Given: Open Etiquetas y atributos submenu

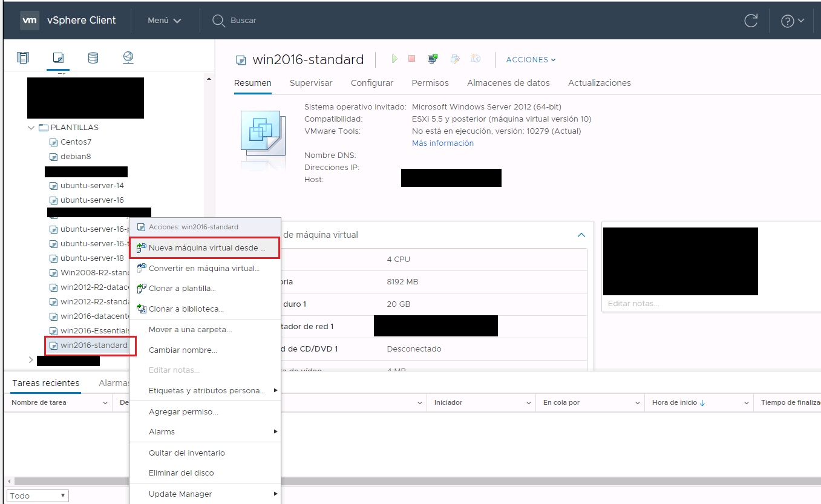Looking at the screenshot, I should pos(205,391).
